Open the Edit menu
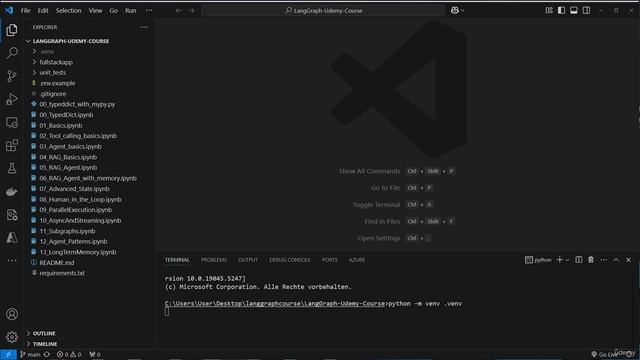Screen dimensions: 640x360 coord(43,11)
